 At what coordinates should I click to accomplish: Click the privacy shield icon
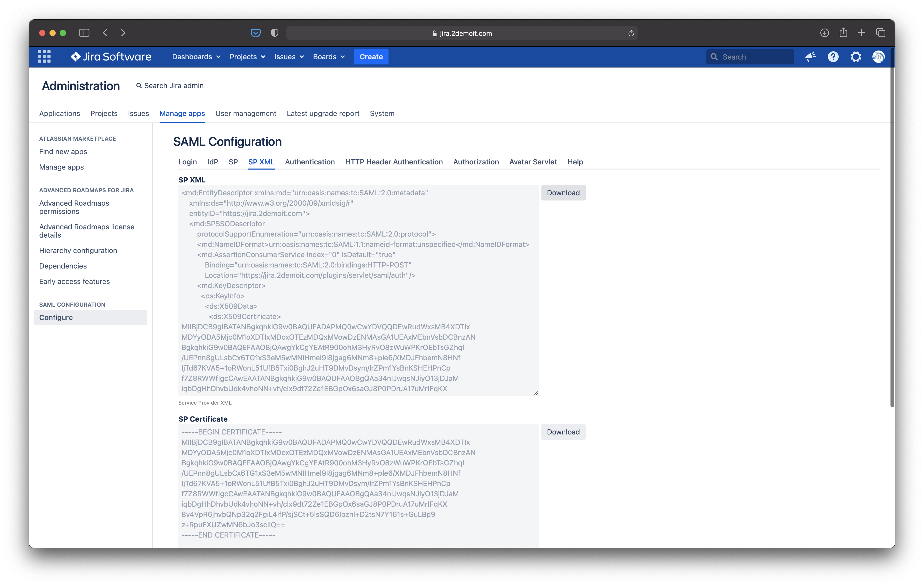click(x=274, y=33)
